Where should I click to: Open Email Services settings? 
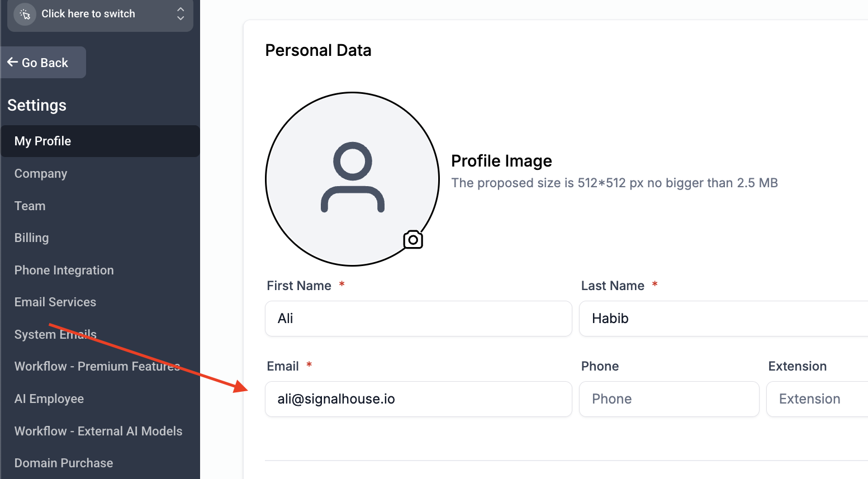click(x=55, y=302)
